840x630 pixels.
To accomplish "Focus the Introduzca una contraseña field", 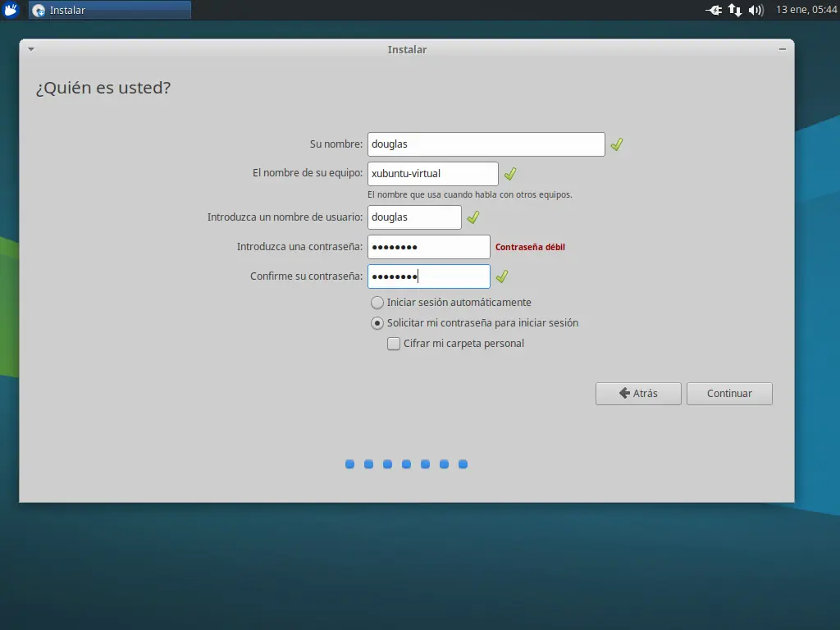I will [428, 247].
